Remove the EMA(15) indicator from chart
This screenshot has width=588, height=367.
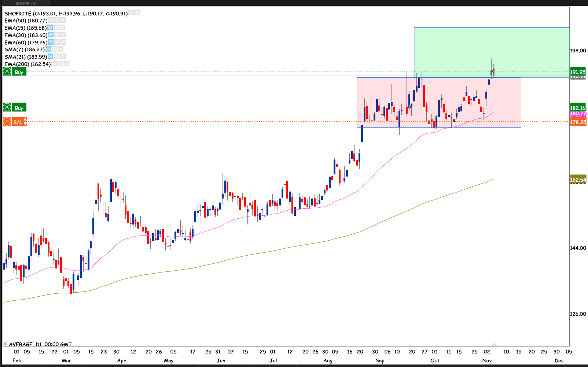point(63,28)
